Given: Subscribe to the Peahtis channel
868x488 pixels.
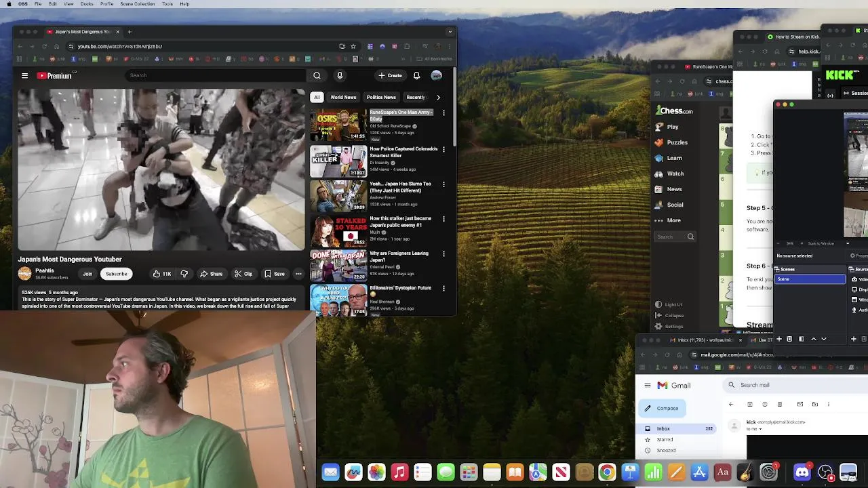Looking at the screenshot, I should coord(116,274).
